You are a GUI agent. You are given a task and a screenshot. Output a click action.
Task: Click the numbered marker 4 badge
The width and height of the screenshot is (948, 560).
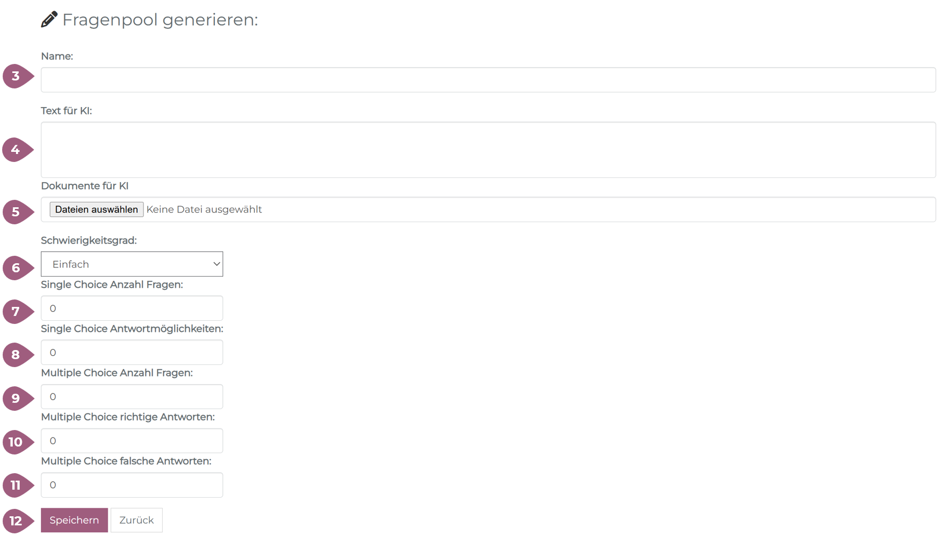[x=17, y=150]
